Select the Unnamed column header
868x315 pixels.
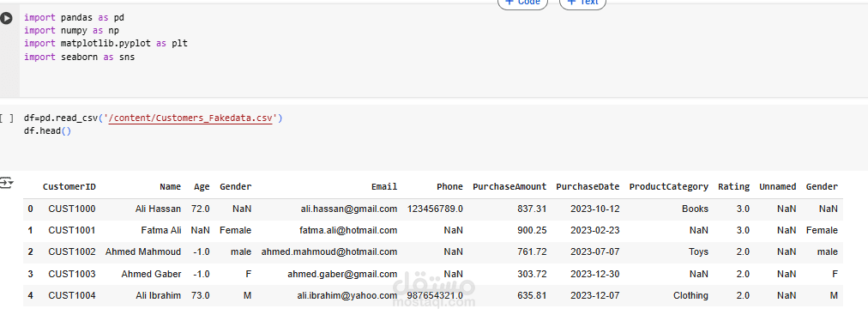coord(778,186)
